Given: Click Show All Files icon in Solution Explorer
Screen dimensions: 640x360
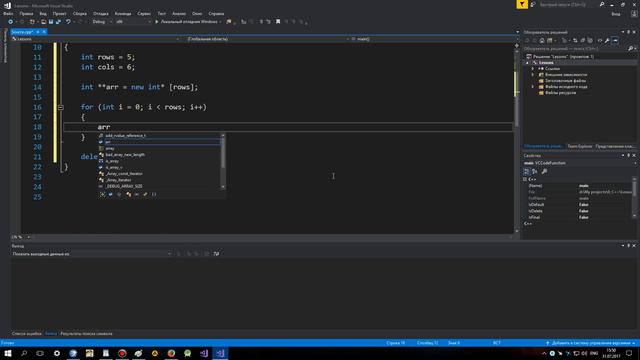Looking at the screenshot, I should click(590, 40).
